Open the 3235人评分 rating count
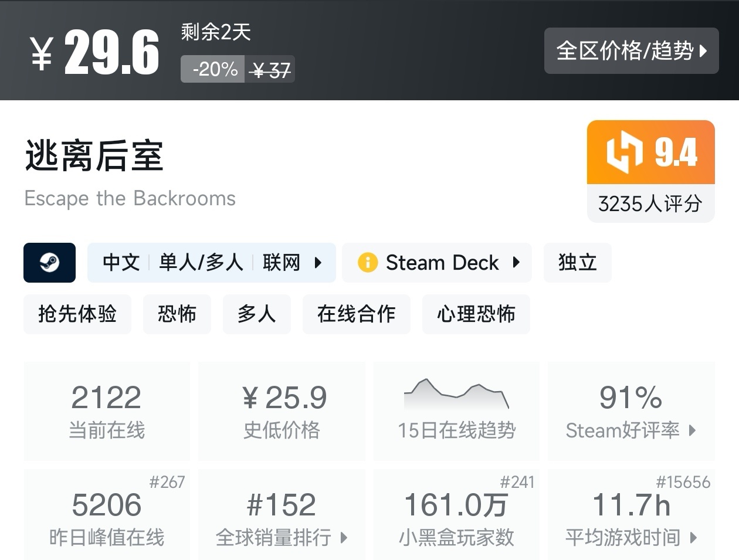The height and width of the screenshot is (560, 739). click(650, 203)
